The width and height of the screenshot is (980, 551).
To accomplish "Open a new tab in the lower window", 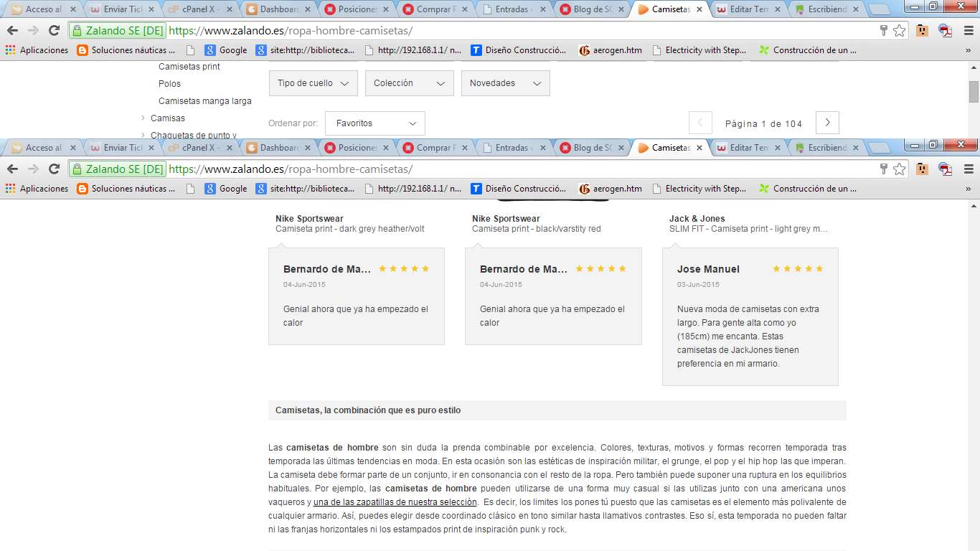I will [x=880, y=149].
